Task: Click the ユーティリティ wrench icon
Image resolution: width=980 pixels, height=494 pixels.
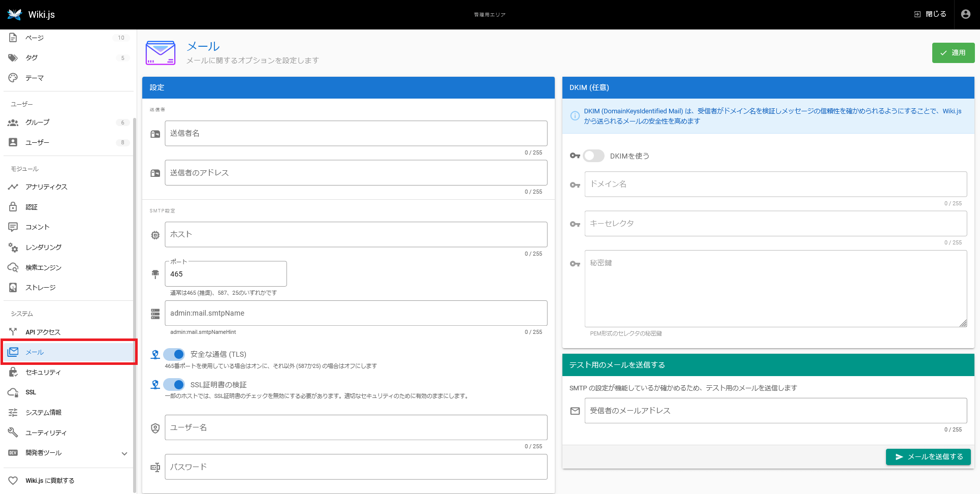Action: pyautogui.click(x=13, y=433)
